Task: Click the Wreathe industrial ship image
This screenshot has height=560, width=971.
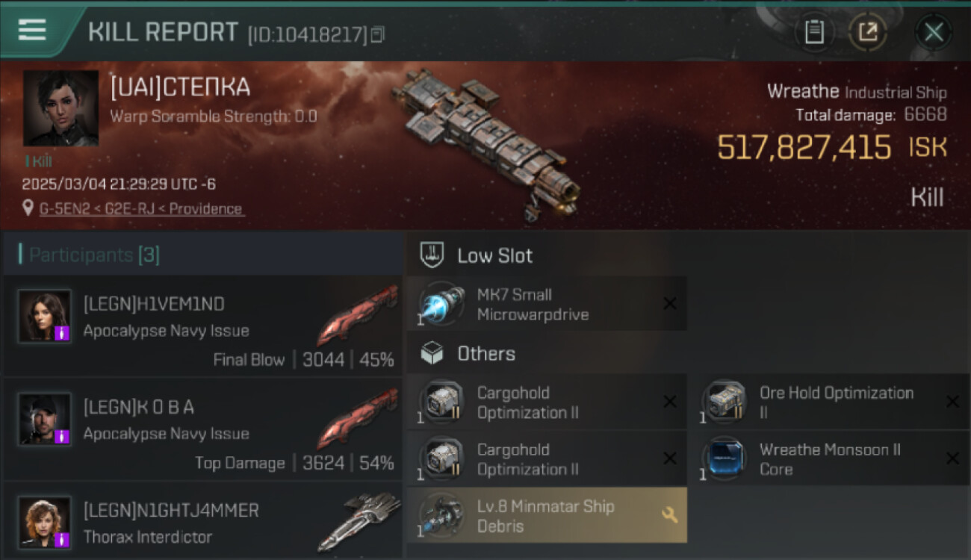Action: [x=487, y=143]
